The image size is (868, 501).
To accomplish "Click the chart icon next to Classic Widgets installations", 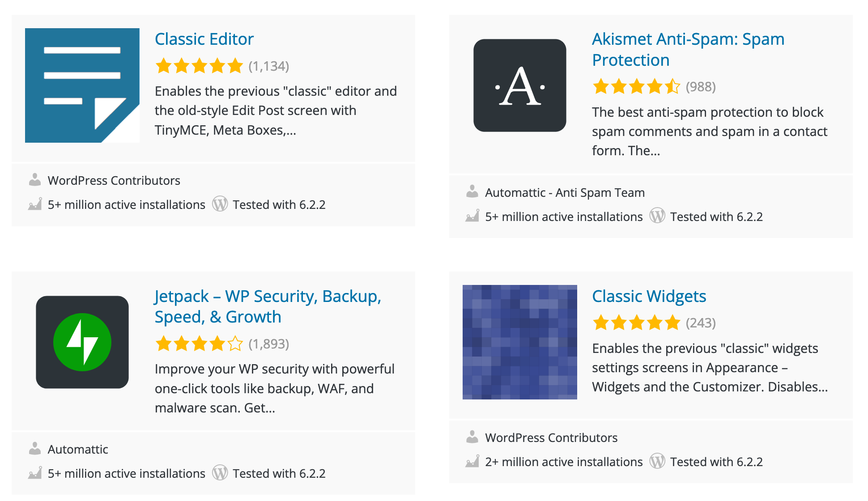I will 472,461.
